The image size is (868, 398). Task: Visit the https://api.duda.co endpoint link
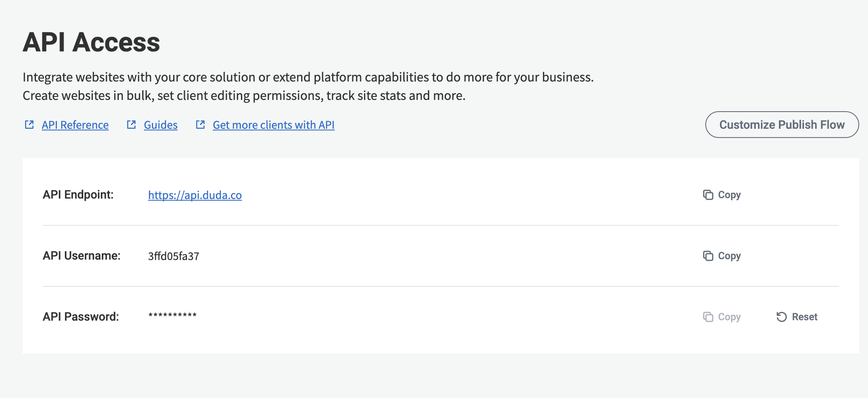pos(195,195)
